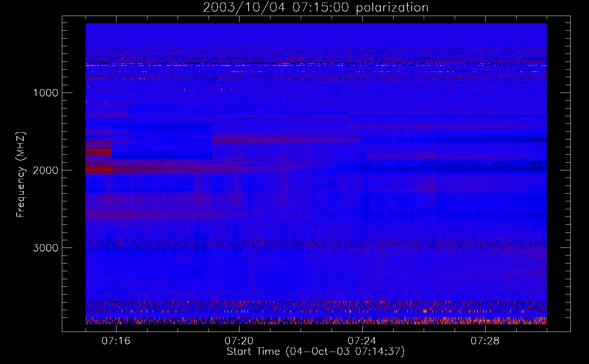Click the bright red burst near 2000 MHz

99,169
